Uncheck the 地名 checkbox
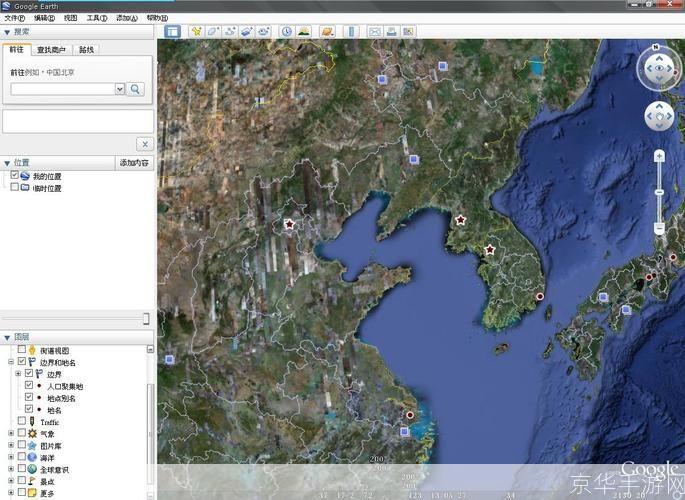This screenshot has width=685, height=500. tap(29, 409)
